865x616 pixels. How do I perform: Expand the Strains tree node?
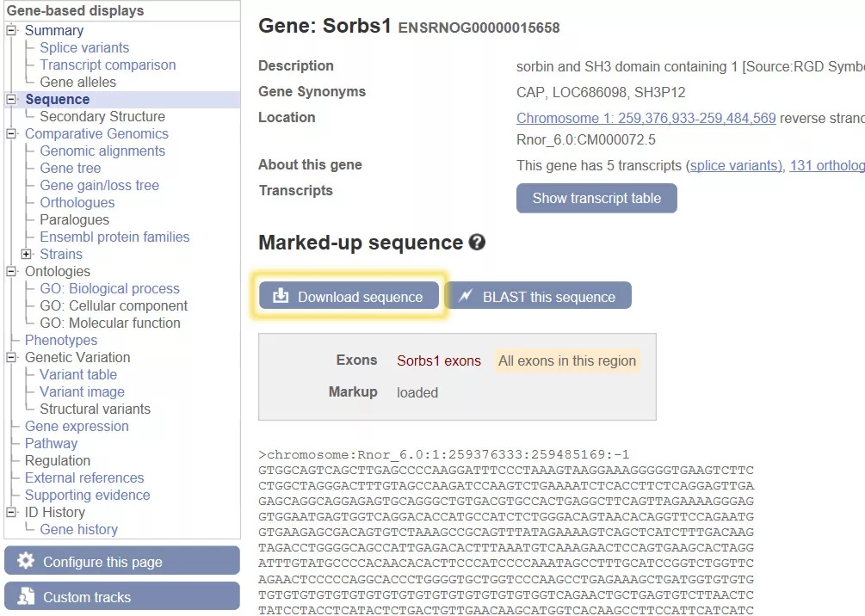(27, 254)
